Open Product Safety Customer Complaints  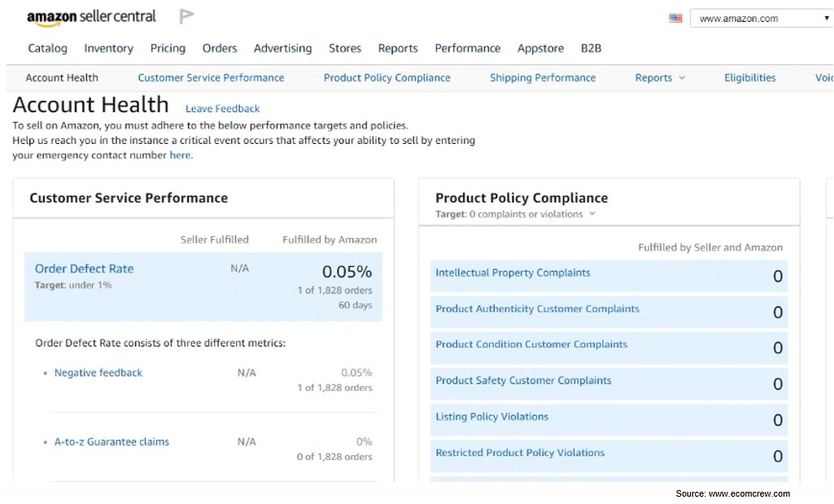click(x=523, y=380)
